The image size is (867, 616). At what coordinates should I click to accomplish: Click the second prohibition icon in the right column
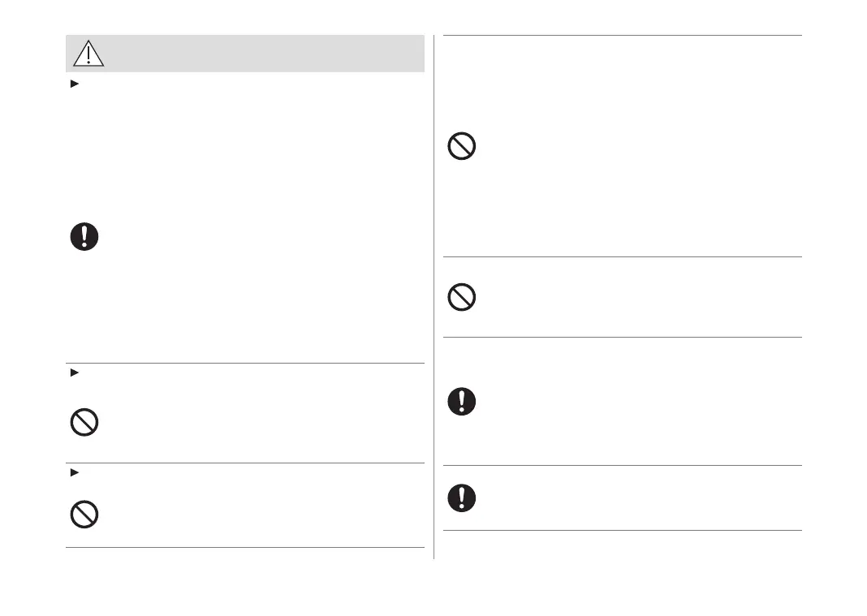461,298
